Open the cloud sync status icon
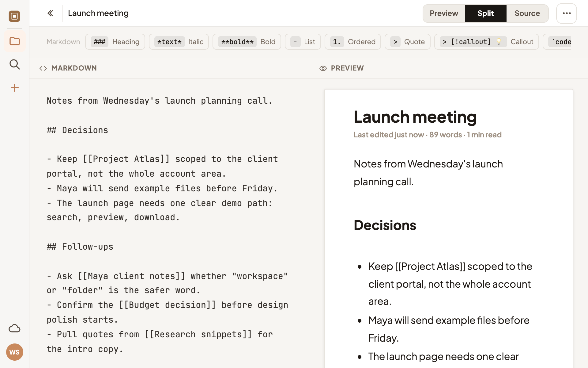The width and height of the screenshot is (588, 368). pos(14,328)
